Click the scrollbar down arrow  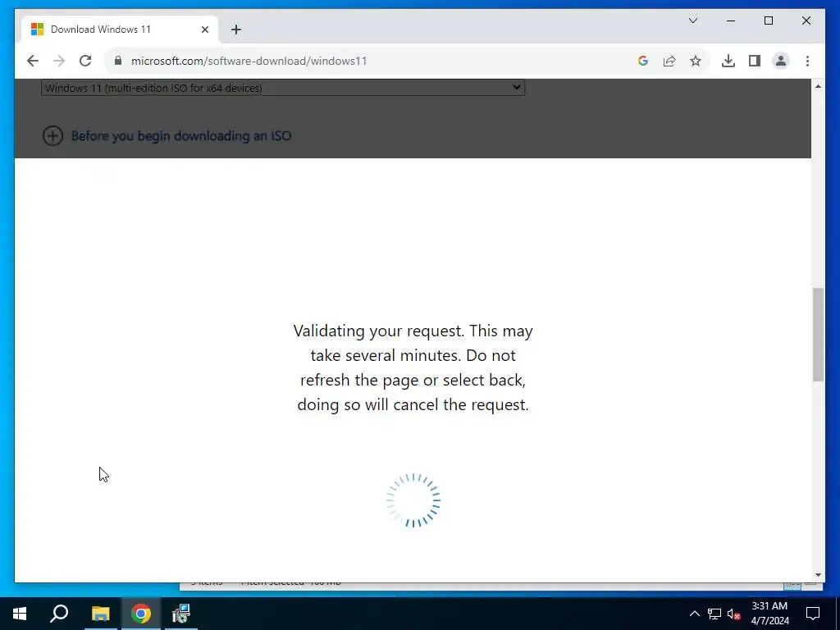tap(818, 575)
